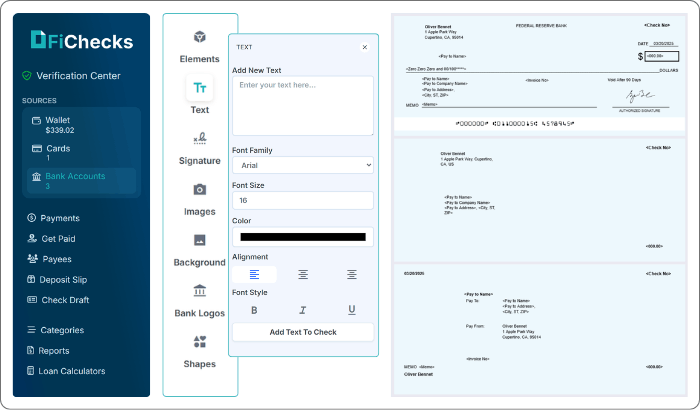Open Bank Accounts source
The width and height of the screenshot is (700, 410).
75,176
